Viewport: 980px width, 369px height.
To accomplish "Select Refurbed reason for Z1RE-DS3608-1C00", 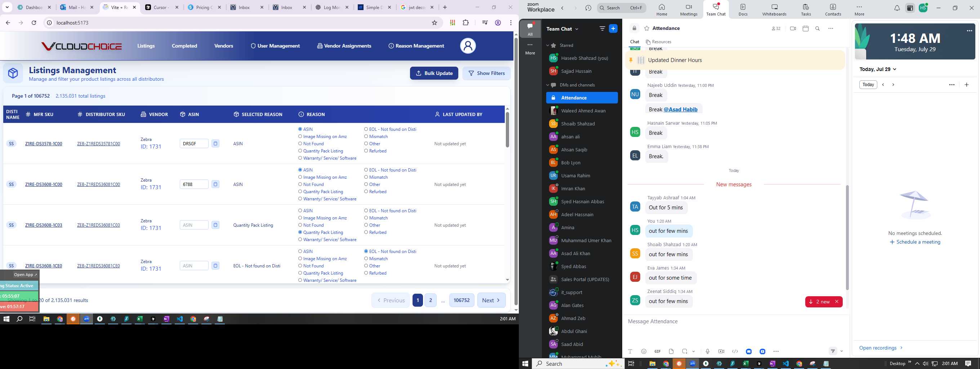I will (366, 192).
